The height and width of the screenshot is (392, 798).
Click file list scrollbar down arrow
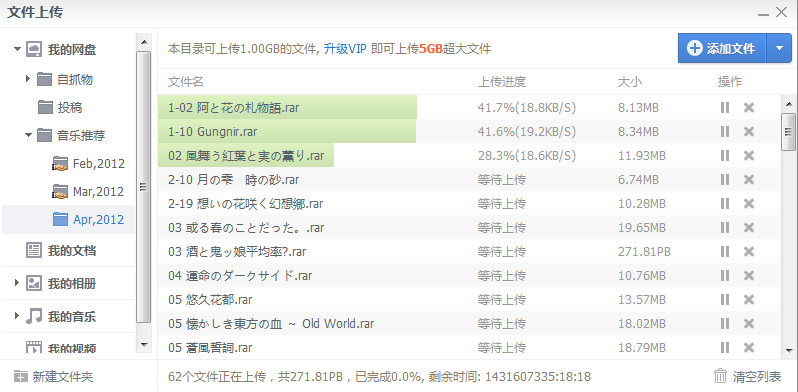tap(789, 350)
